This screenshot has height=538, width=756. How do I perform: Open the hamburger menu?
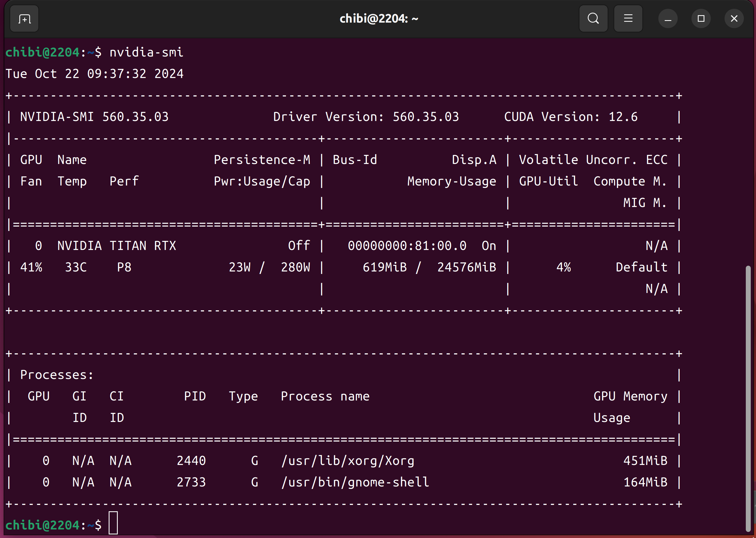pyautogui.click(x=628, y=18)
